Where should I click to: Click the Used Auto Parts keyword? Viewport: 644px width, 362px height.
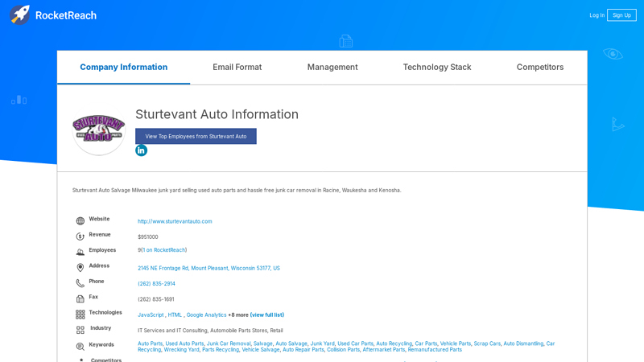tap(184, 343)
